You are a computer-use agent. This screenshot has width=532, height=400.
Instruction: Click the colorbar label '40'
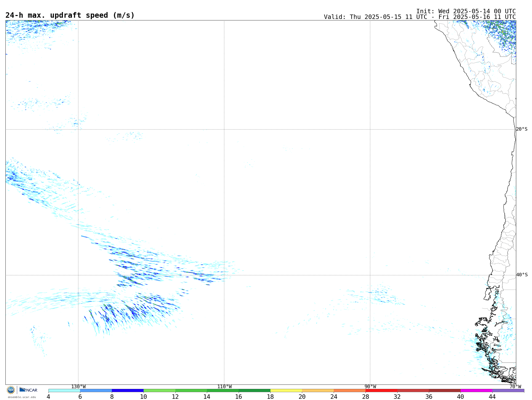pos(461,397)
